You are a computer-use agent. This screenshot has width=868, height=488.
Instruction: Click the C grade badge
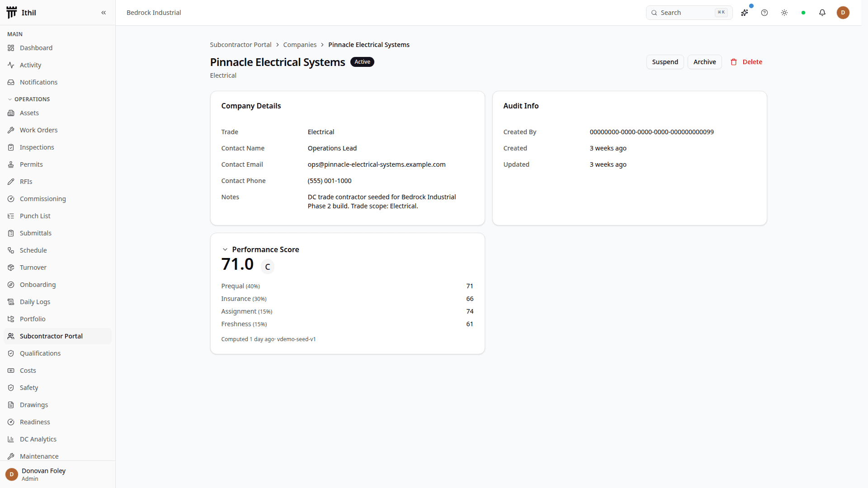pyautogui.click(x=268, y=267)
